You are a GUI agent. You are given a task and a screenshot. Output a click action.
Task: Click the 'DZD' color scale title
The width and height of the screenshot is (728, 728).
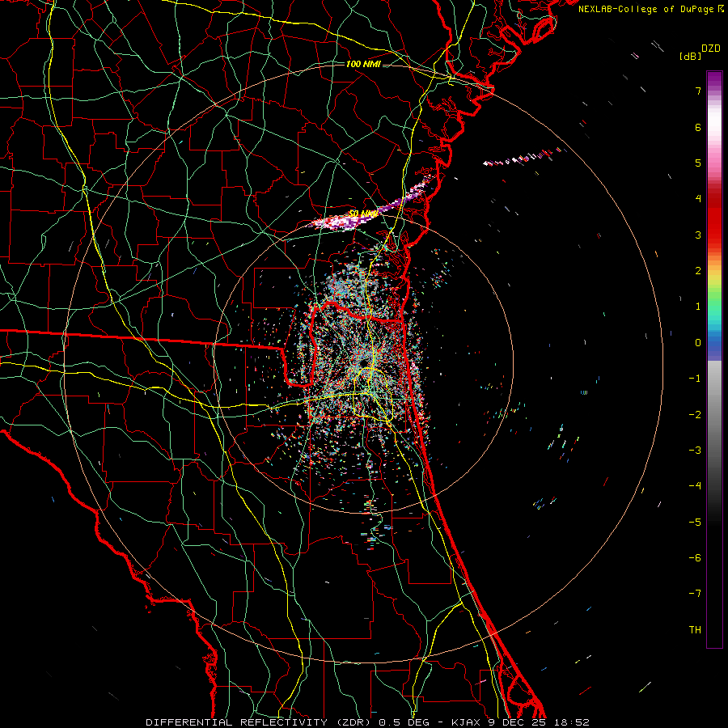click(x=710, y=49)
